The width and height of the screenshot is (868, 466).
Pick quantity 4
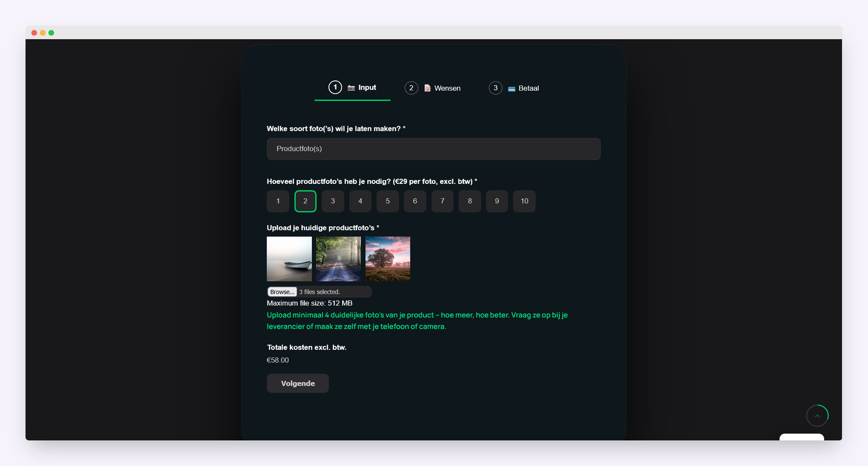[x=360, y=201]
